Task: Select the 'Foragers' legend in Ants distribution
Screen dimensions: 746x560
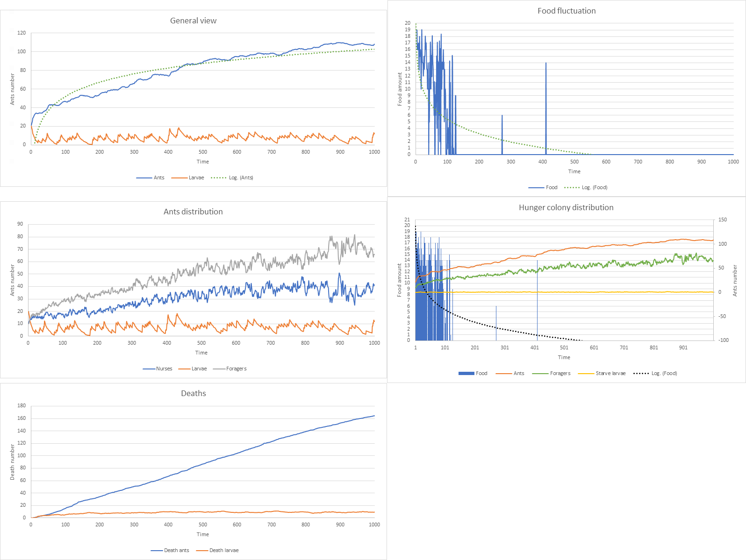Action: [x=230, y=369]
